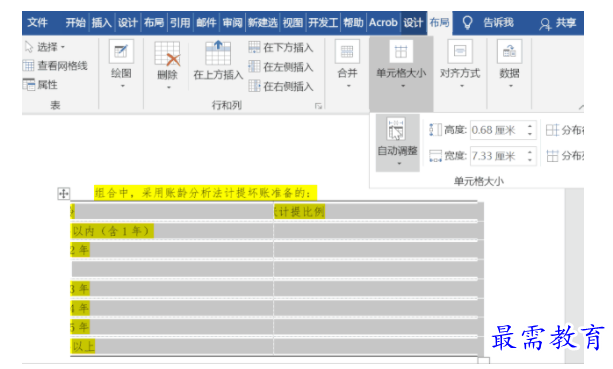Open the 引用 ribbon tab
The image size is (613, 369).
[x=180, y=23]
